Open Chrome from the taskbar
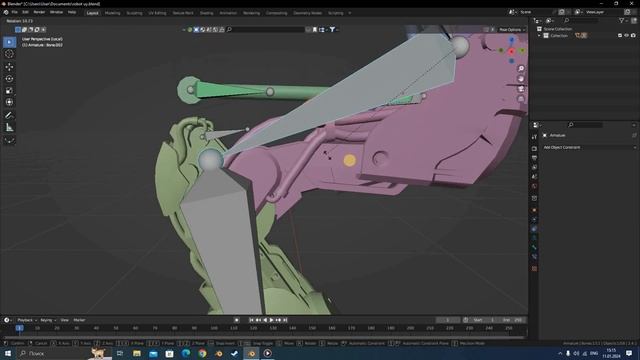Screen dimensions: 640x360 pyautogui.click(x=202, y=353)
